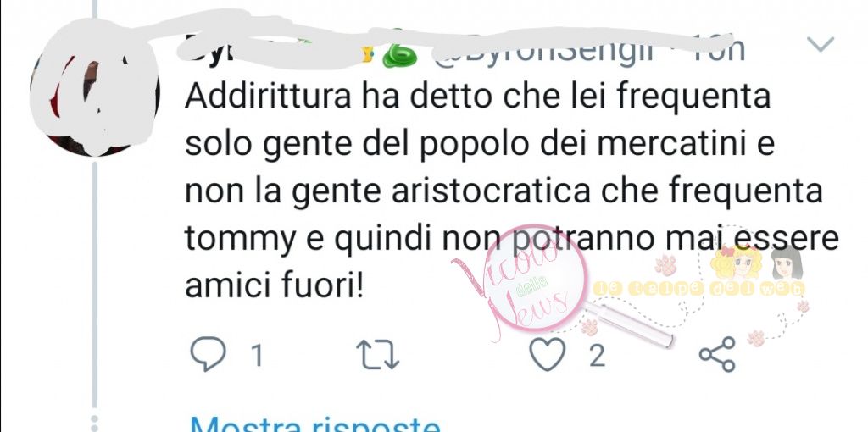
Task: Click the dark-haired cartoon girl watermark face
Action: click(786, 263)
